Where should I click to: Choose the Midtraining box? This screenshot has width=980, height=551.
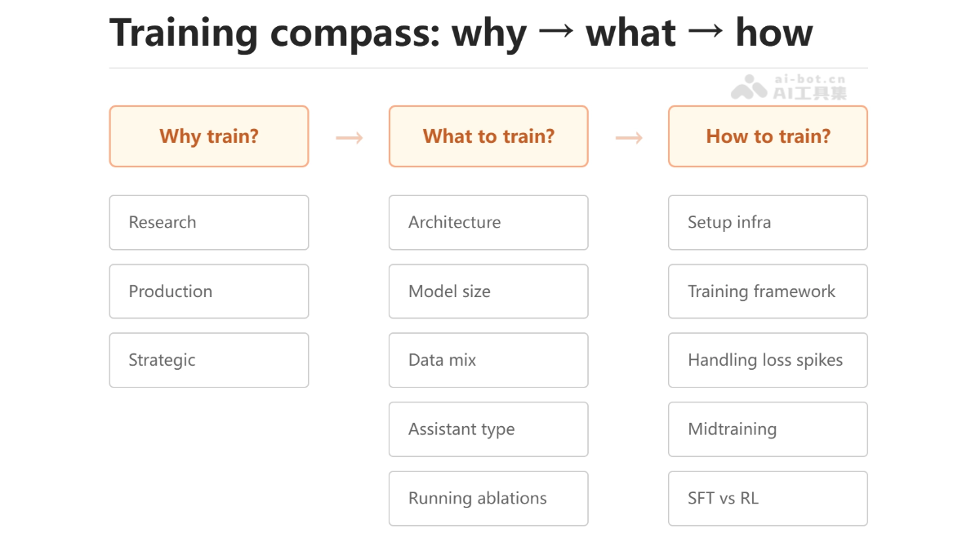point(768,429)
